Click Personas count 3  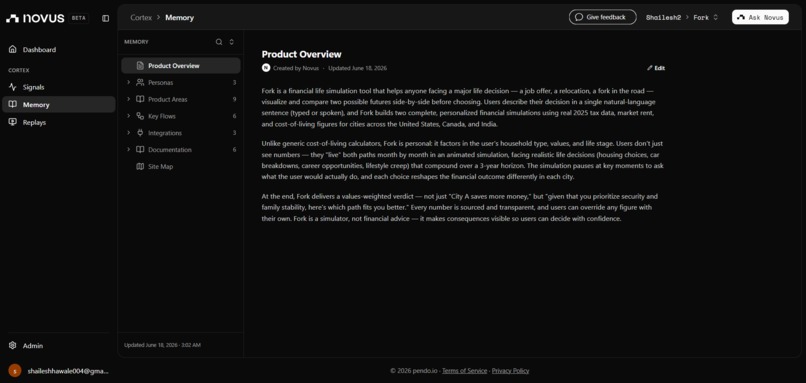click(234, 82)
